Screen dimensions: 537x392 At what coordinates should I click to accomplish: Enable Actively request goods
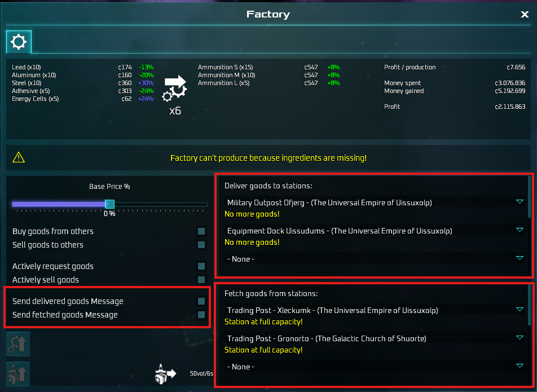click(201, 266)
